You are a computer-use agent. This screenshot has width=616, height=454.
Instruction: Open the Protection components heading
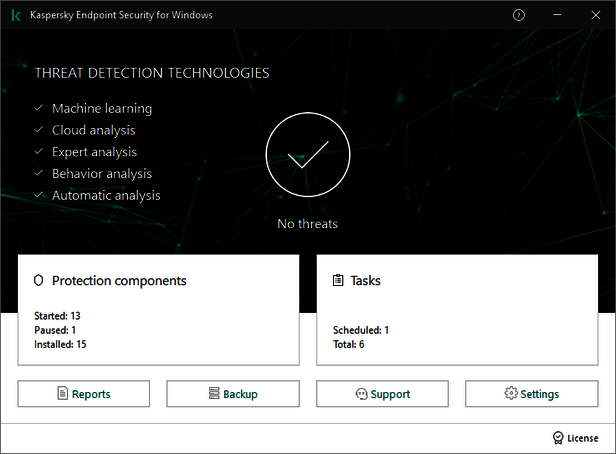(118, 281)
